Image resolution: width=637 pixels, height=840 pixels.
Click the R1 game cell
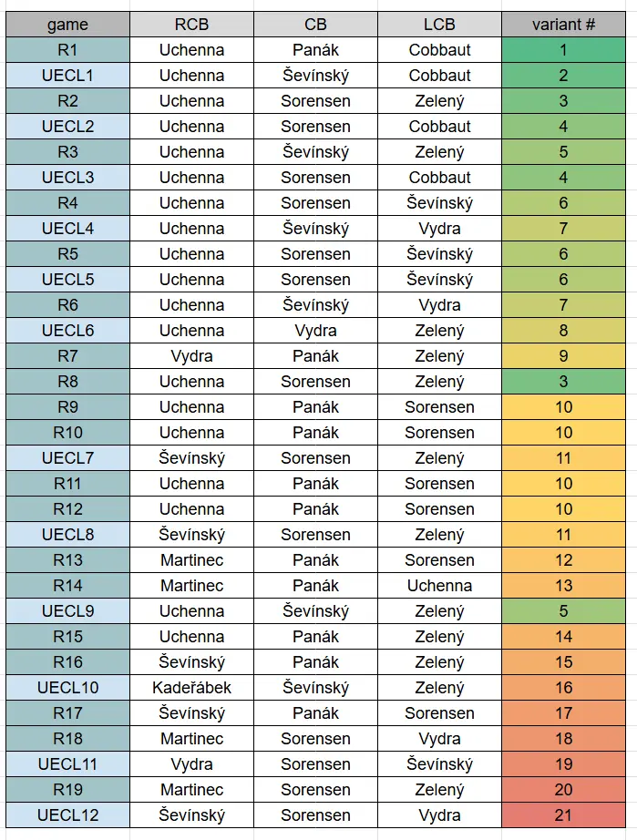67,50
